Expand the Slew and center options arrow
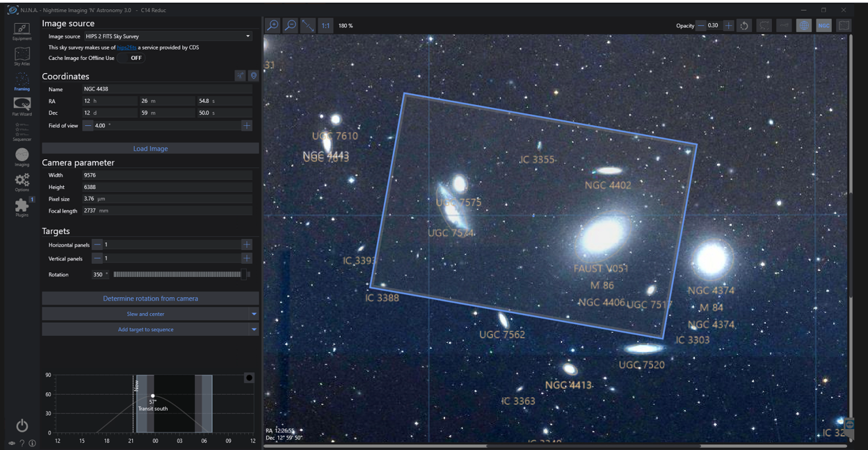Image resolution: width=868 pixels, height=450 pixels. point(254,314)
